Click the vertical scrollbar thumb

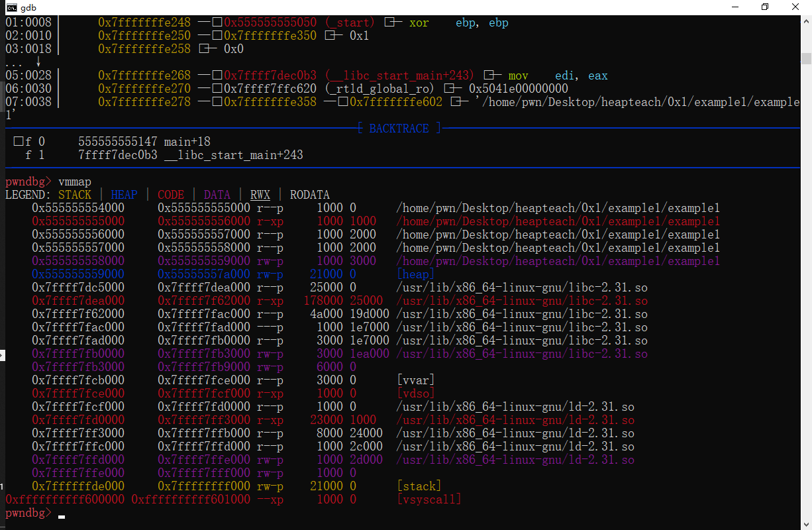(806, 58)
